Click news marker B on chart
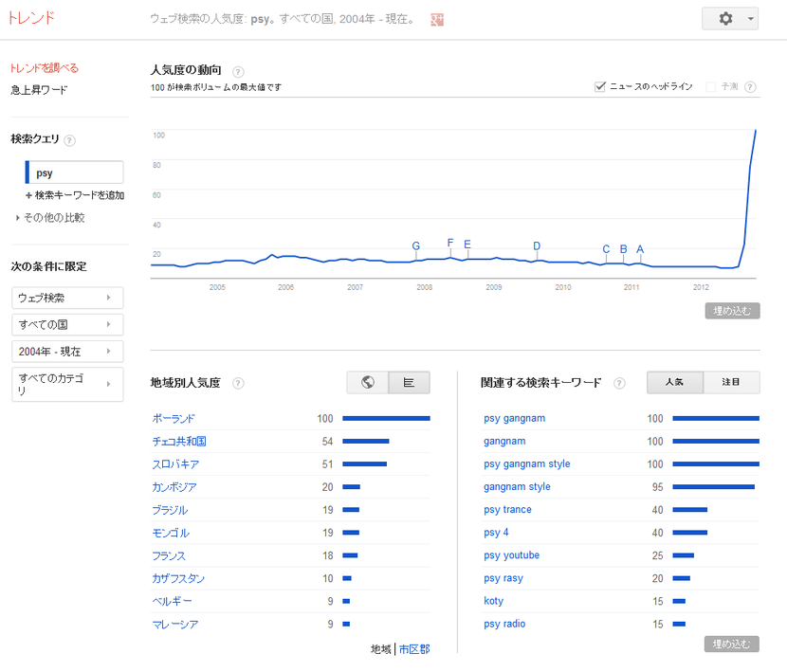This screenshot has width=787, height=672. coord(623,249)
